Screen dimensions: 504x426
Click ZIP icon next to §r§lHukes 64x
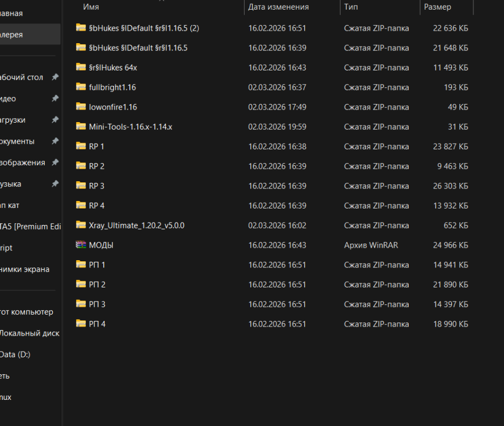tap(81, 67)
